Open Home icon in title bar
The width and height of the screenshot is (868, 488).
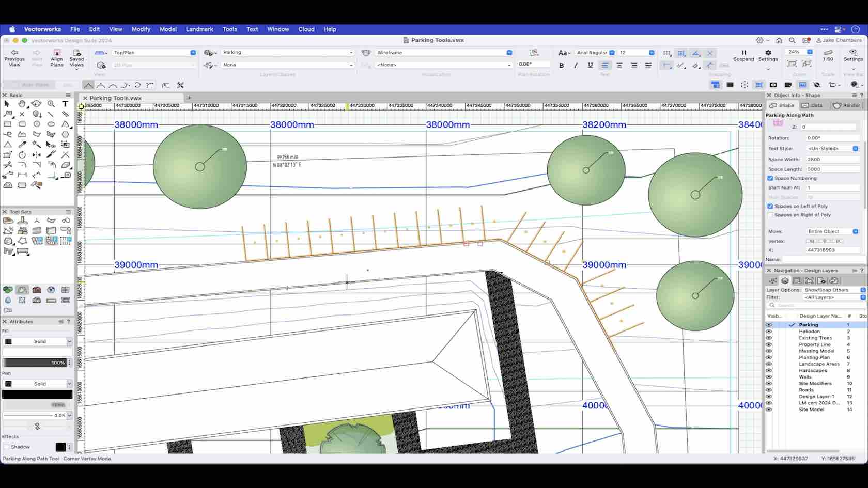(779, 40)
